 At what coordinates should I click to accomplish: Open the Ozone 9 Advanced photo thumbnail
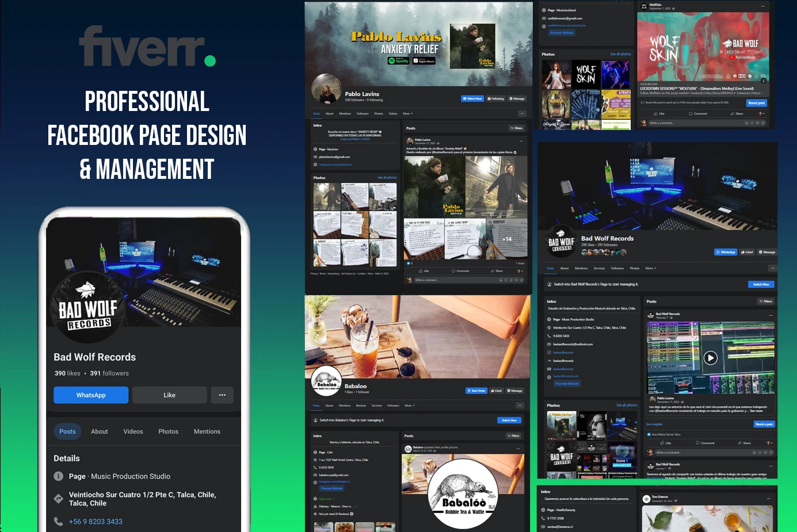point(622,456)
